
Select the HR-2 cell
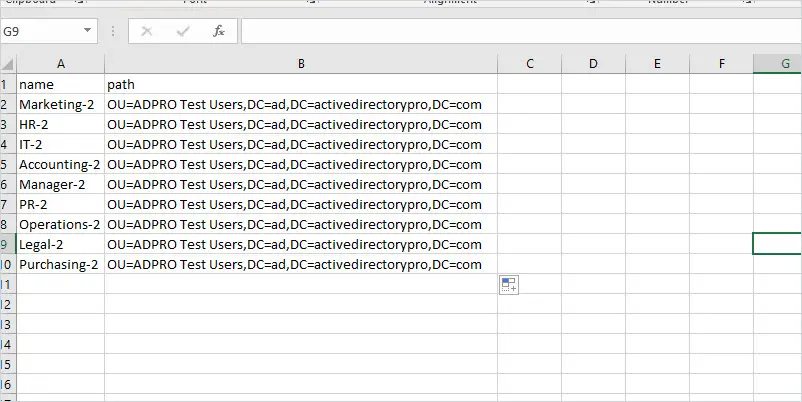click(x=61, y=124)
